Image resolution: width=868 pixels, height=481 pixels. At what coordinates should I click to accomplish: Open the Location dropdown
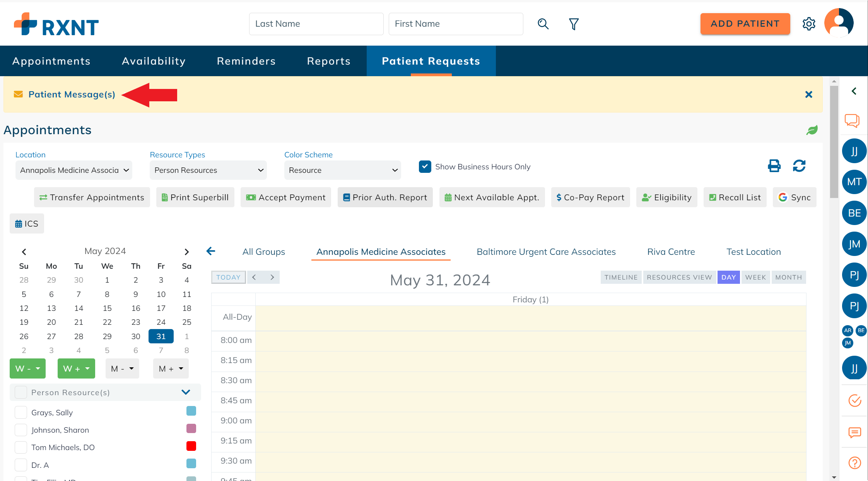click(74, 170)
